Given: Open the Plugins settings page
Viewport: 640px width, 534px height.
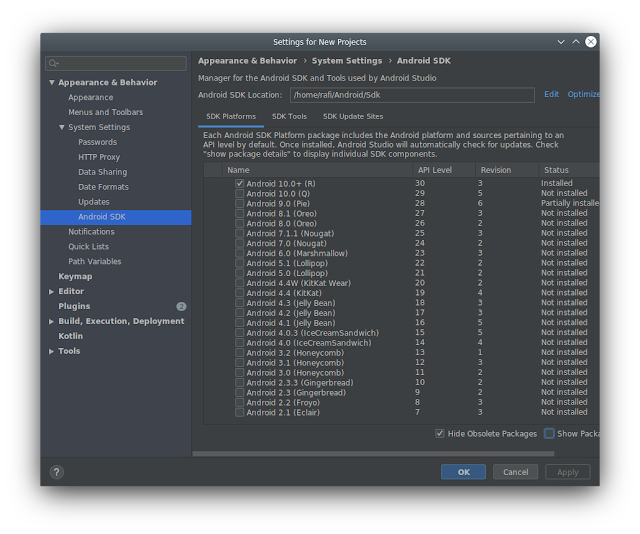Looking at the screenshot, I should tap(74, 306).
